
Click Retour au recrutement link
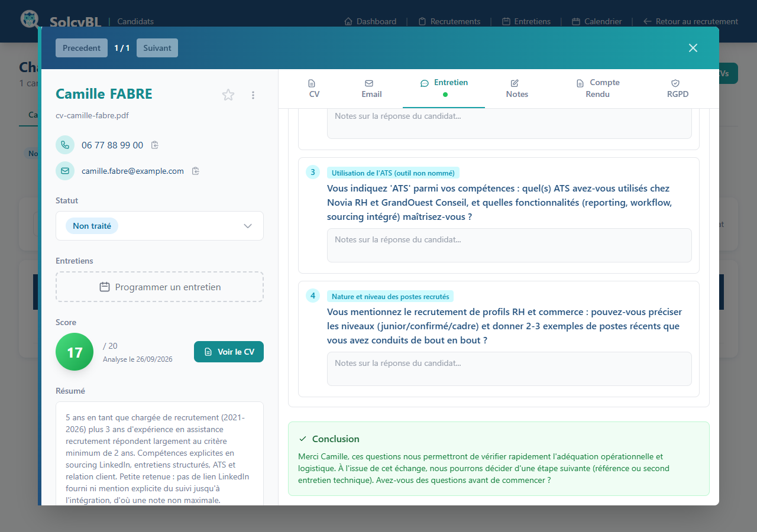[x=691, y=21]
